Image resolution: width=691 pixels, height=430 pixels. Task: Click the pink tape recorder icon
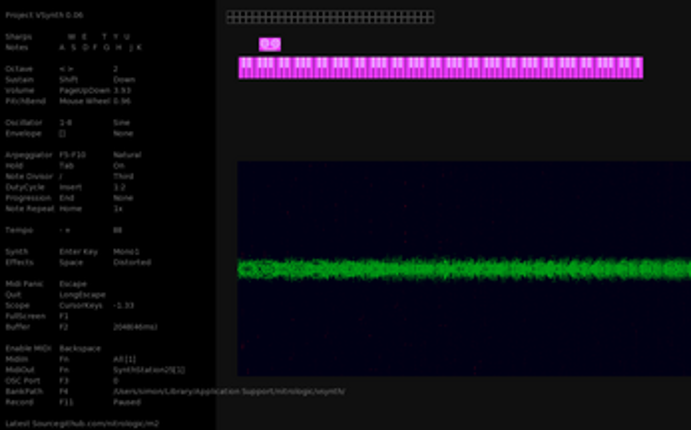270,44
